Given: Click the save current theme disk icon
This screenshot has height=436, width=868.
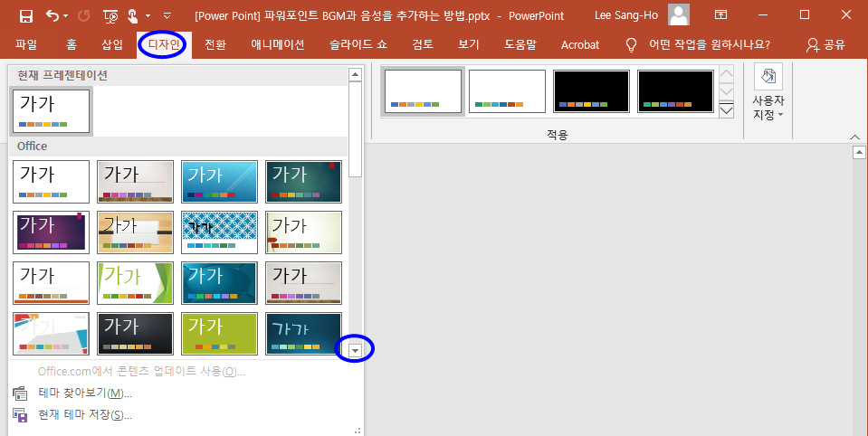Looking at the screenshot, I should (20, 415).
